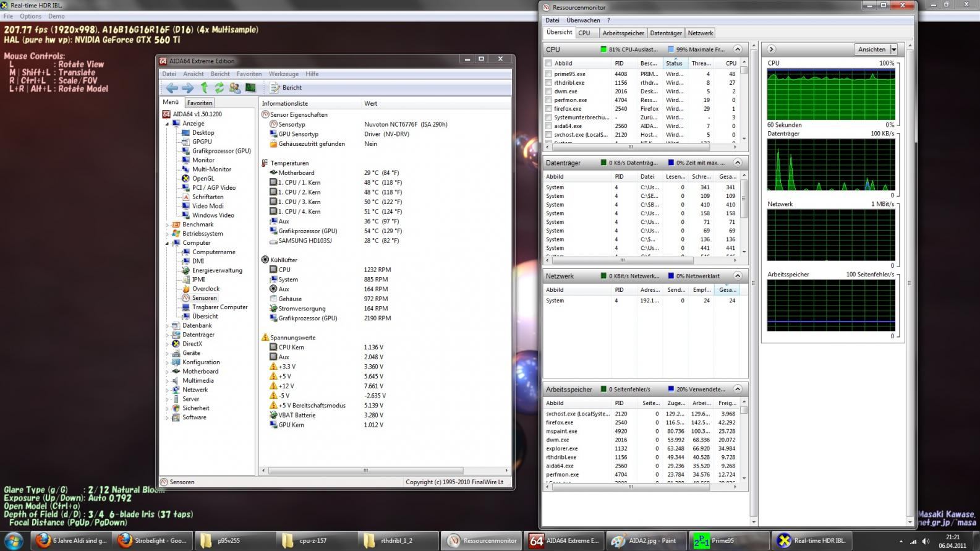The image size is (980, 551).
Task: Click the clock showing 21:21 in tray
Action: pyautogui.click(x=953, y=537)
